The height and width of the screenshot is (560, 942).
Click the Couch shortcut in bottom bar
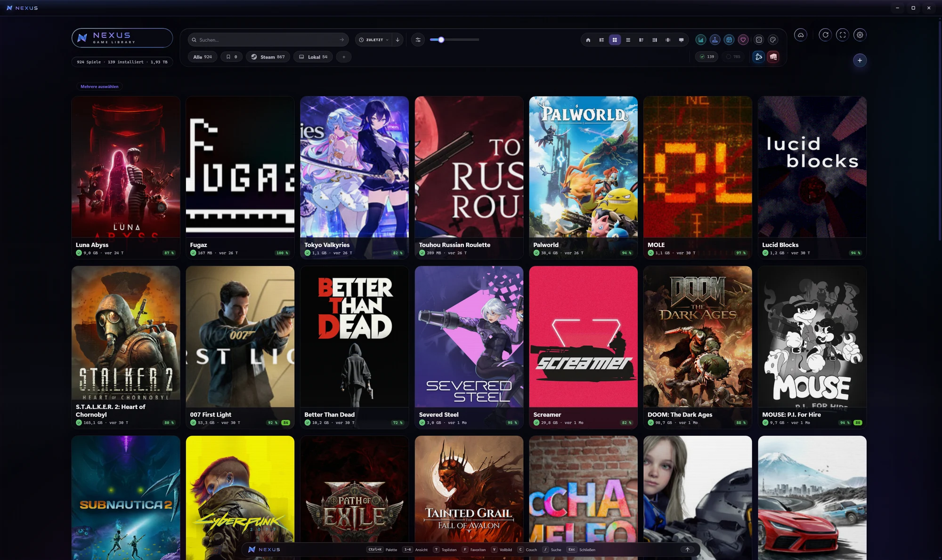527,550
